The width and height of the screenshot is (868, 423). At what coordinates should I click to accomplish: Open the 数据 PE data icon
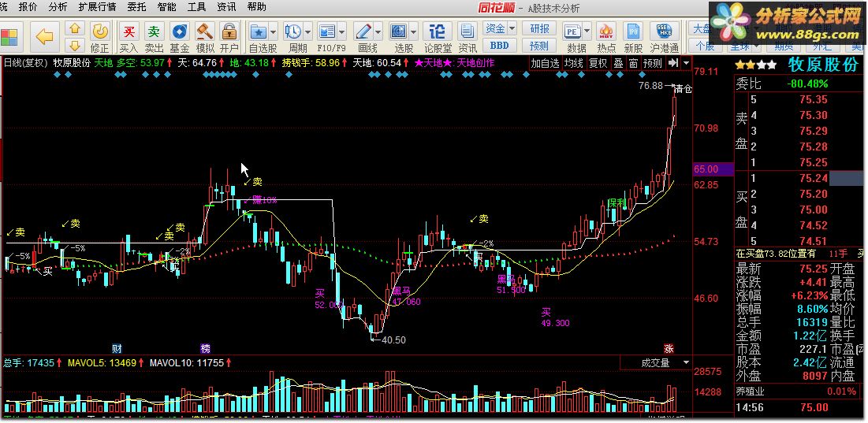pyautogui.click(x=572, y=31)
